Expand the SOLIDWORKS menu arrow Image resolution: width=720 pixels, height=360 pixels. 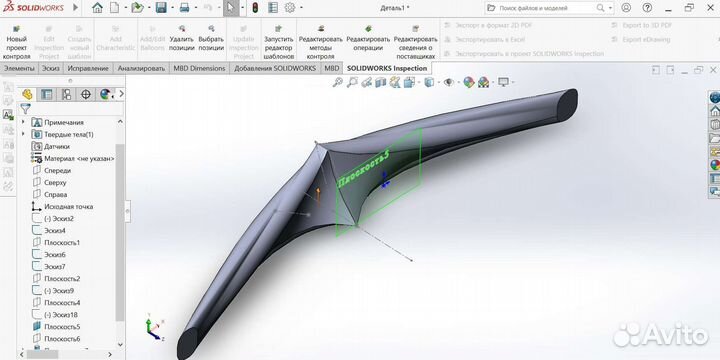76,8
